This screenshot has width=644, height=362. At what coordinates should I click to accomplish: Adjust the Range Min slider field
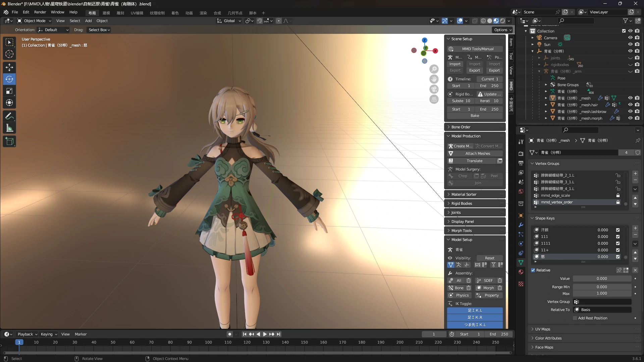click(602, 287)
